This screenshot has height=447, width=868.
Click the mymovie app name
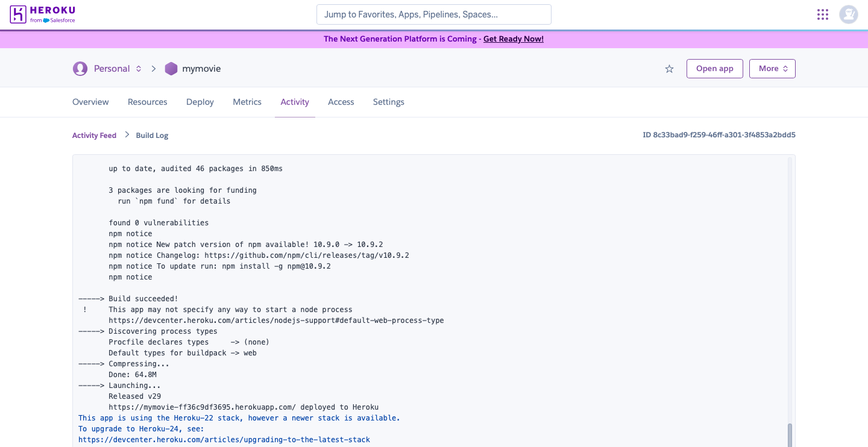pos(201,69)
